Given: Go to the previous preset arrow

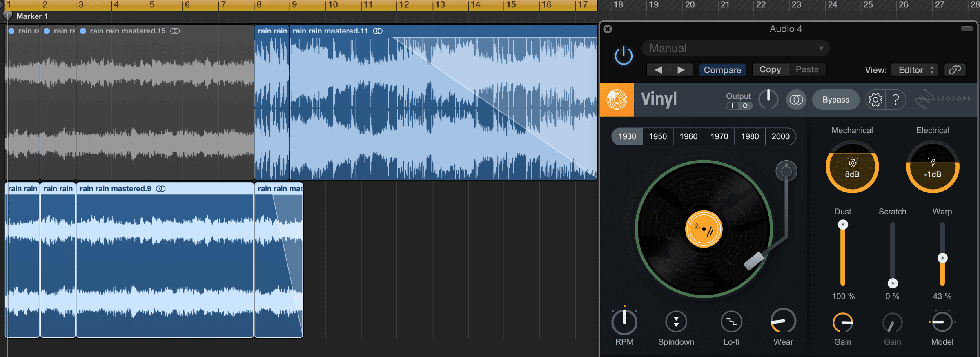Looking at the screenshot, I should pos(658,70).
